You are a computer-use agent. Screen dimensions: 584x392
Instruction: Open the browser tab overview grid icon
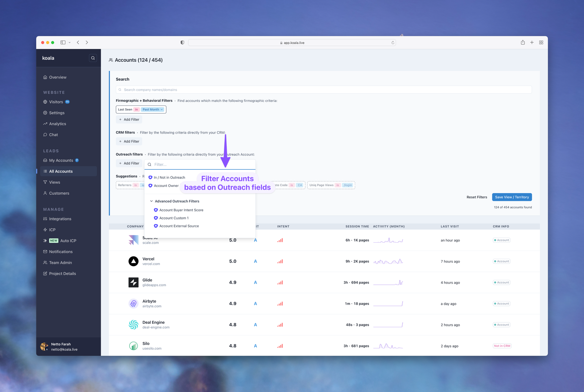pos(541,43)
